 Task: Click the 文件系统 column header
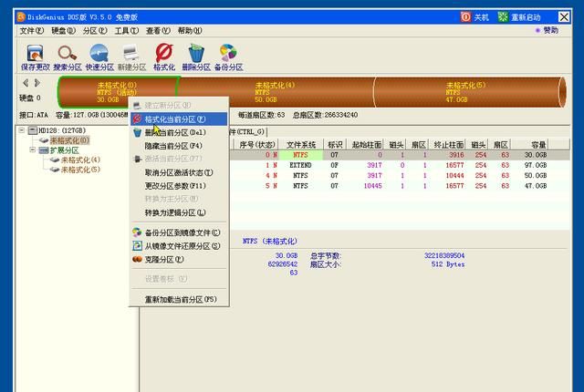(x=300, y=144)
